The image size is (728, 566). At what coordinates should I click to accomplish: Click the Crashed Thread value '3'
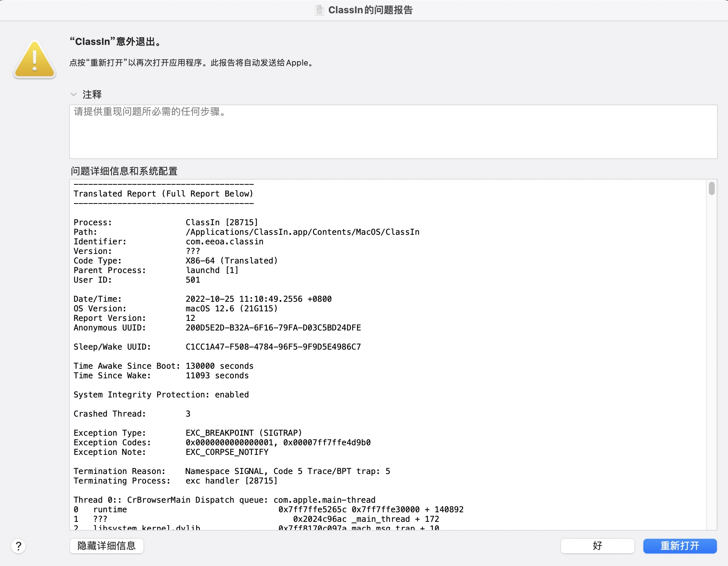[188, 414]
